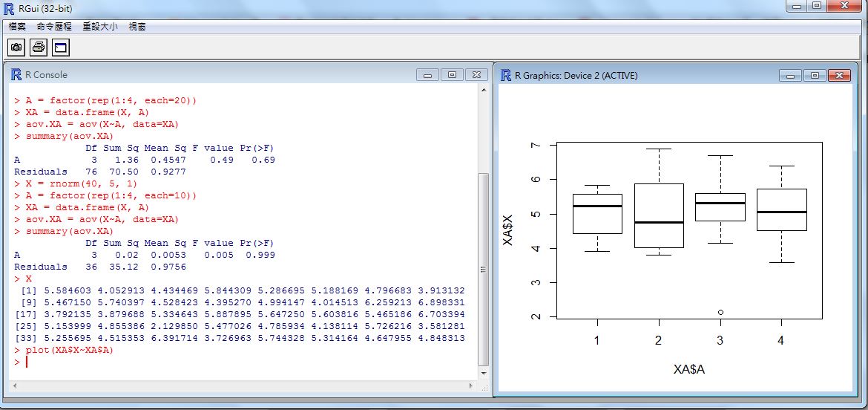Click console vertical scrollbar down arrow
This screenshot has height=410, width=868.
pos(484,374)
